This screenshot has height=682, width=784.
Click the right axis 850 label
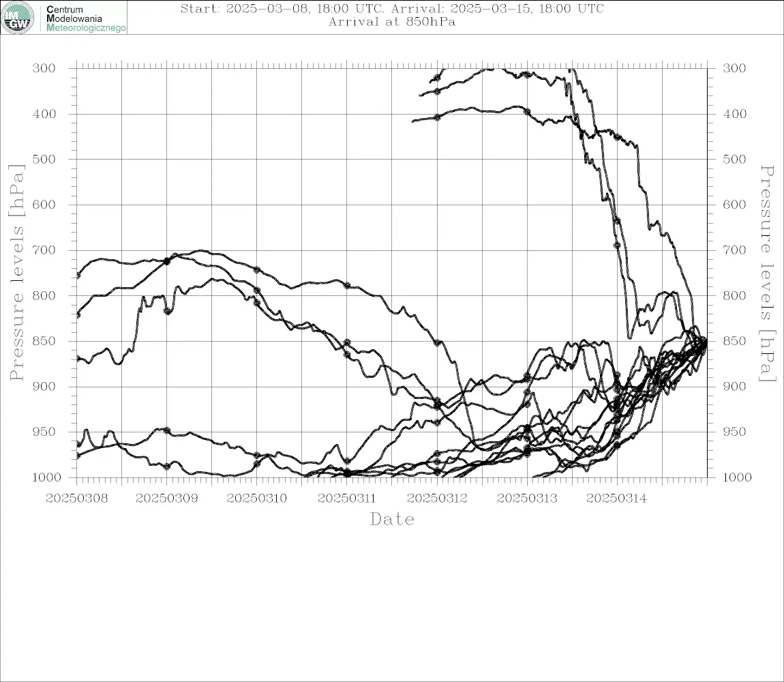pos(734,341)
